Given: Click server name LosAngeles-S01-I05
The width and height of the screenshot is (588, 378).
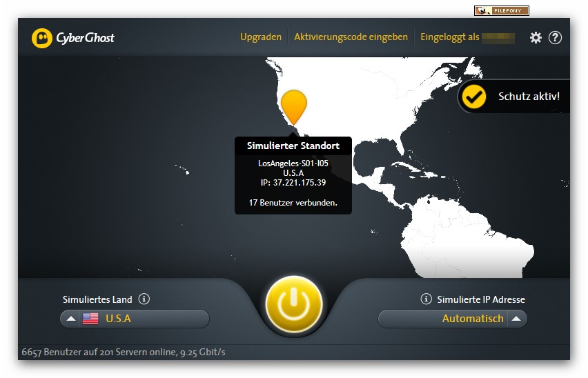Looking at the screenshot, I should (x=293, y=163).
